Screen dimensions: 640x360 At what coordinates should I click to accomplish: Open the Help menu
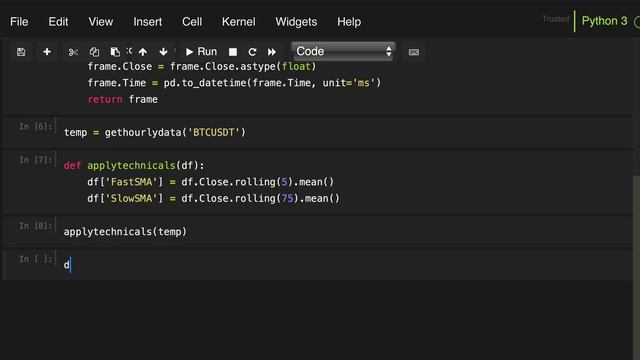(349, 22)
